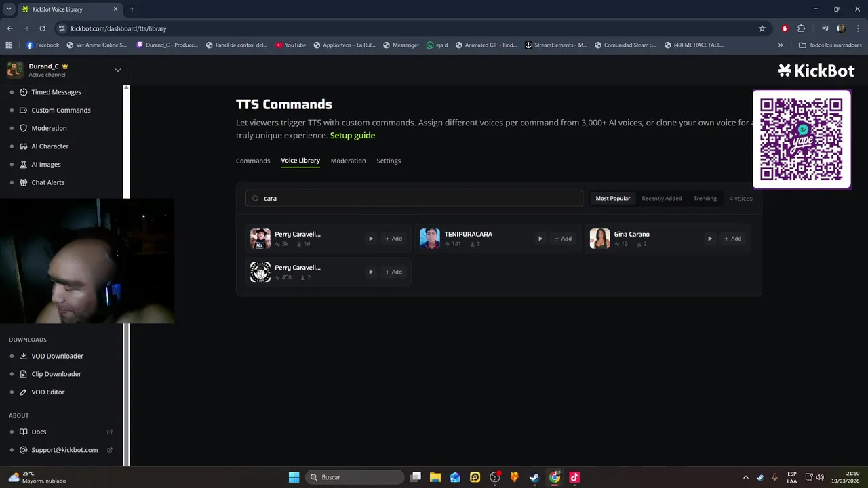The width and height of the screenshot is (868, 488).
Task: Open the Setup guide link
Action: [353, 136]
